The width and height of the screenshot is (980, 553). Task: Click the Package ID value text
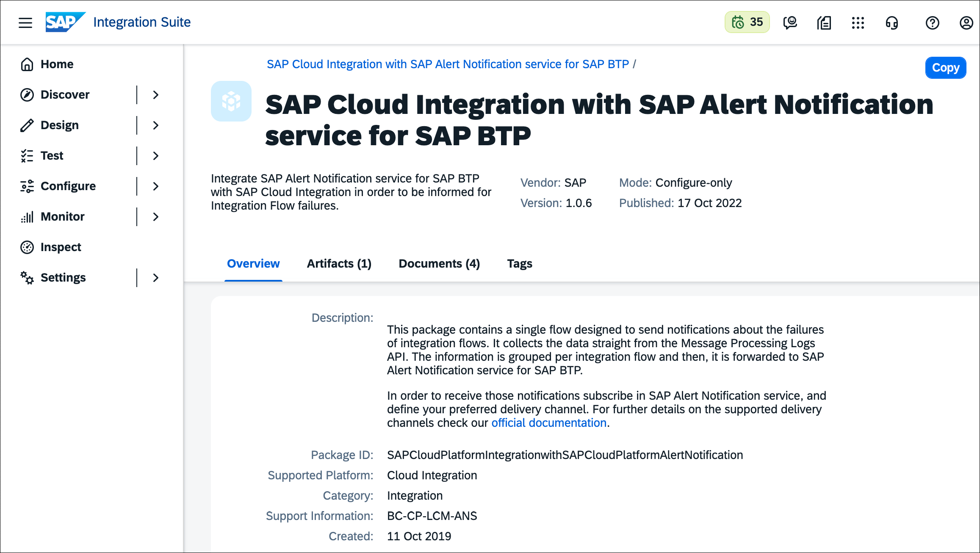pyautogui.click(x=565, y=455)
